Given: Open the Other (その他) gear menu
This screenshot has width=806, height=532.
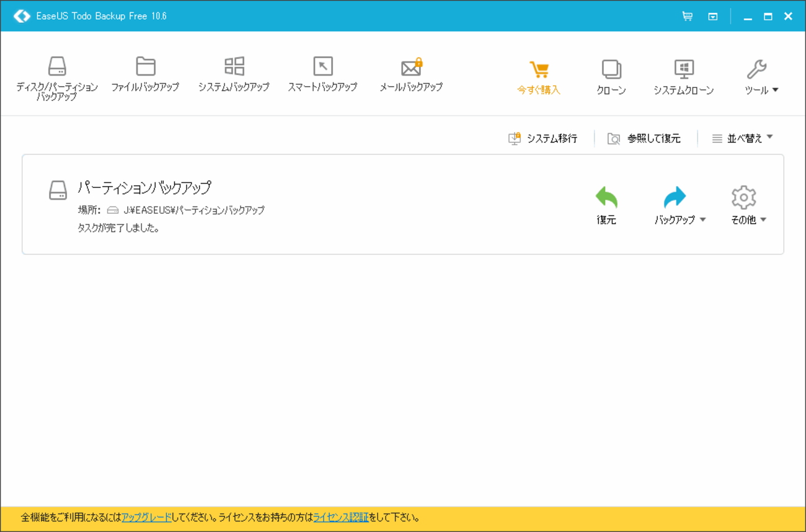Looking at the screenshot, I should pos(748,205).
